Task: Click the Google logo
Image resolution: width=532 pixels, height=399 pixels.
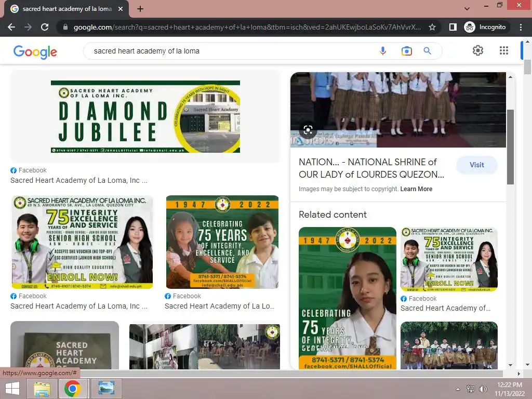Action: point(35,52)
